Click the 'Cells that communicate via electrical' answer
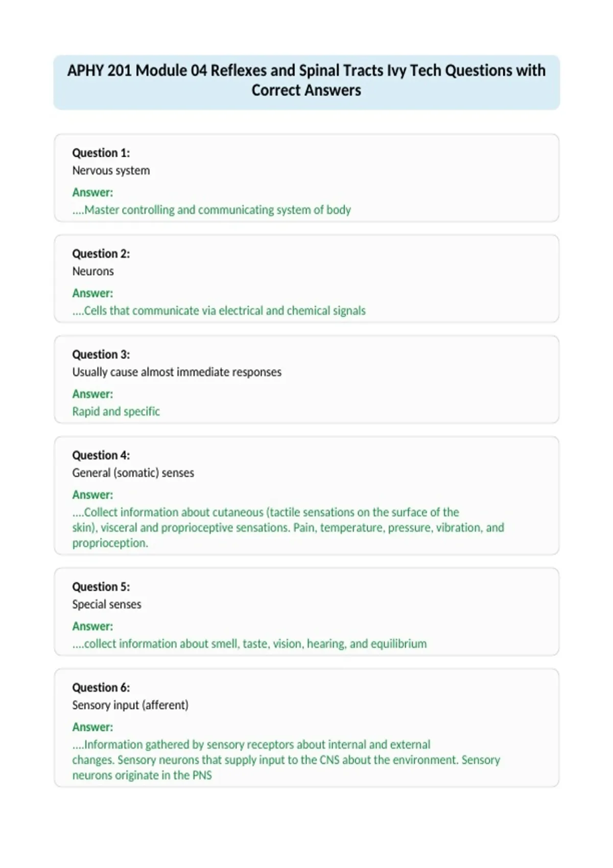The image size is (613, 868). click(219, 310)
